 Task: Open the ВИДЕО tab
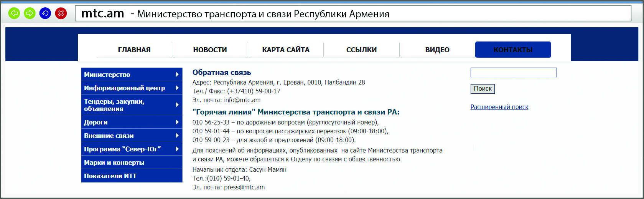pos(437,50)
